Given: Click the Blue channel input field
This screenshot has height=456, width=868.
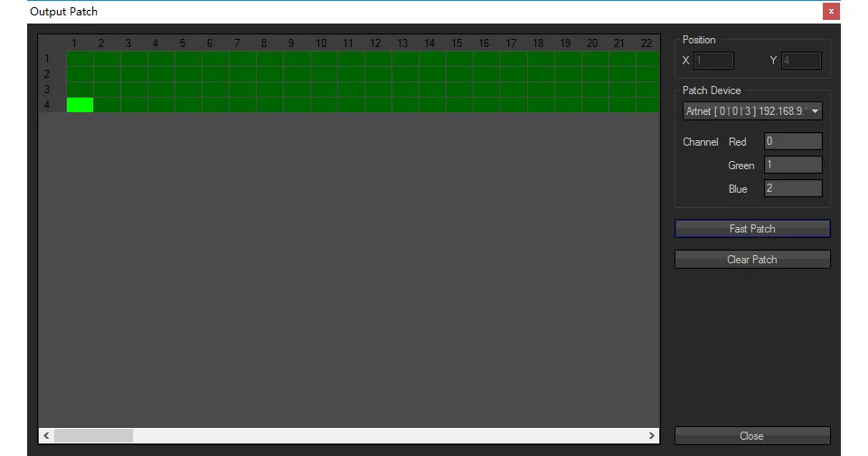Looking at the screenshot, I should (793, 188).
